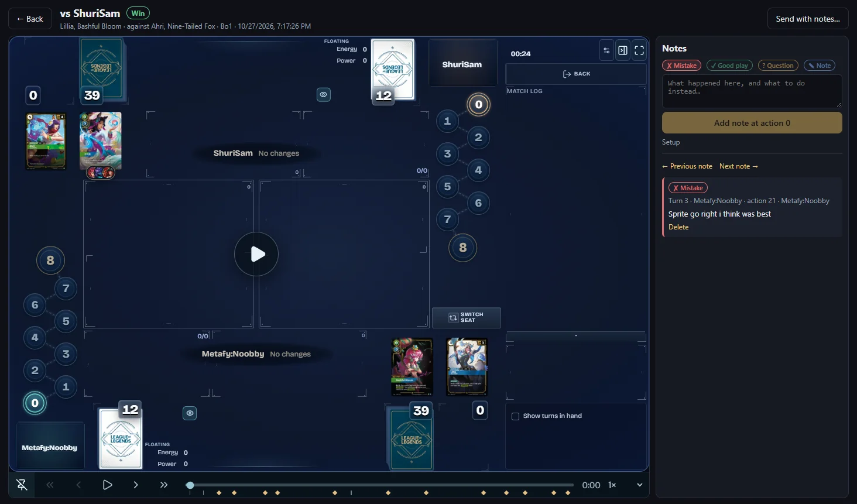Click the timeline scrubber handle at start
Viewport: 857px width, 504px height.
[190, 485]
